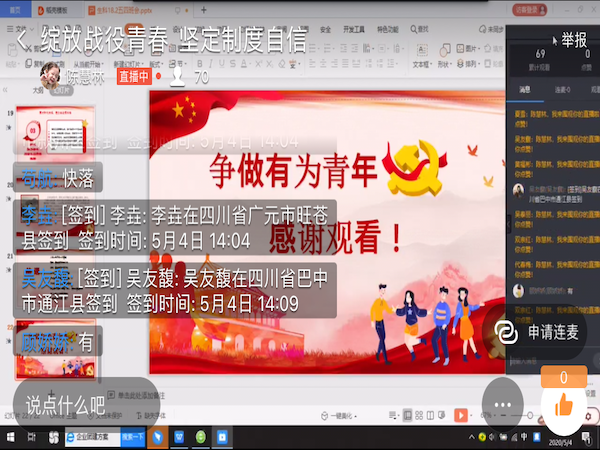600x450 pixels.
Task: Tap the back arrow beside the stream title
Action: click(x=22, y=40)
